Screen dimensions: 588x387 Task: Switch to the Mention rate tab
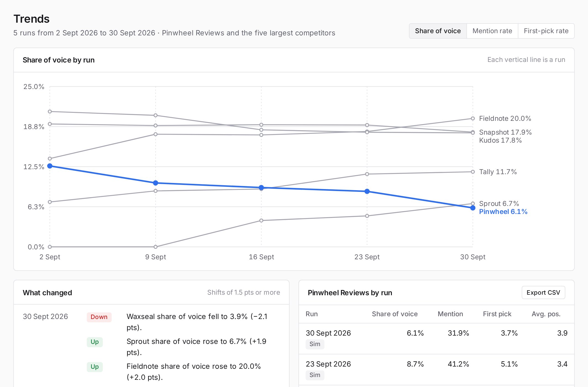coord(492,31)
